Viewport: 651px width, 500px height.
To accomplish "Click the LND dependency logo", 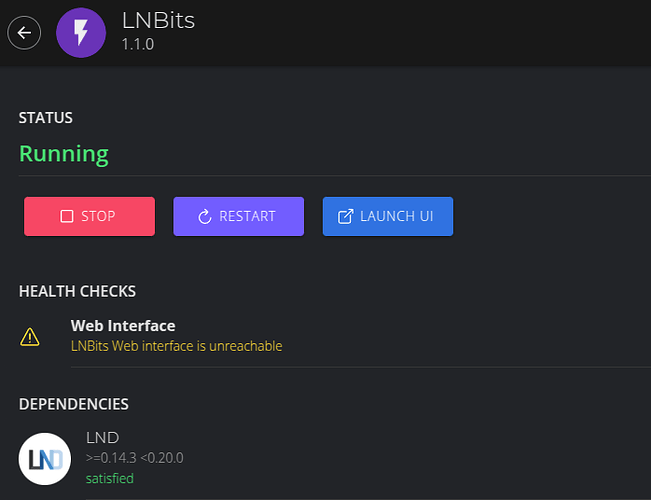I will point(45,459).
